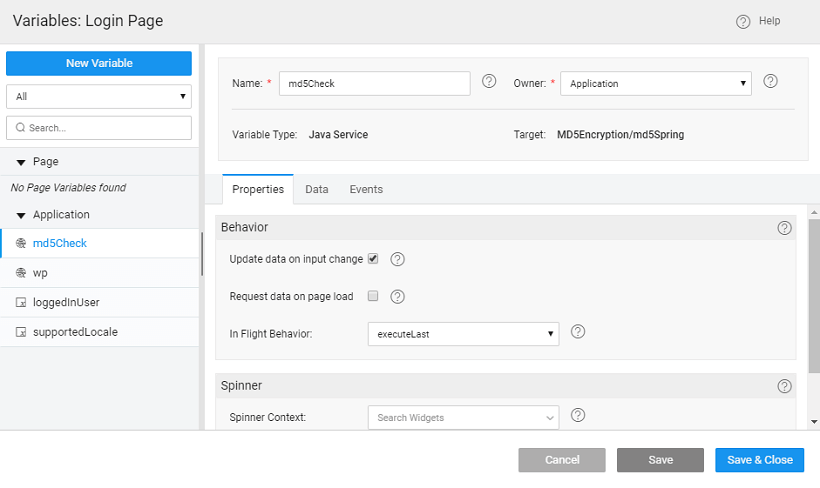Open help for the Behavior section header
This screenshot has height=488, width=820.
click(784, 228)
